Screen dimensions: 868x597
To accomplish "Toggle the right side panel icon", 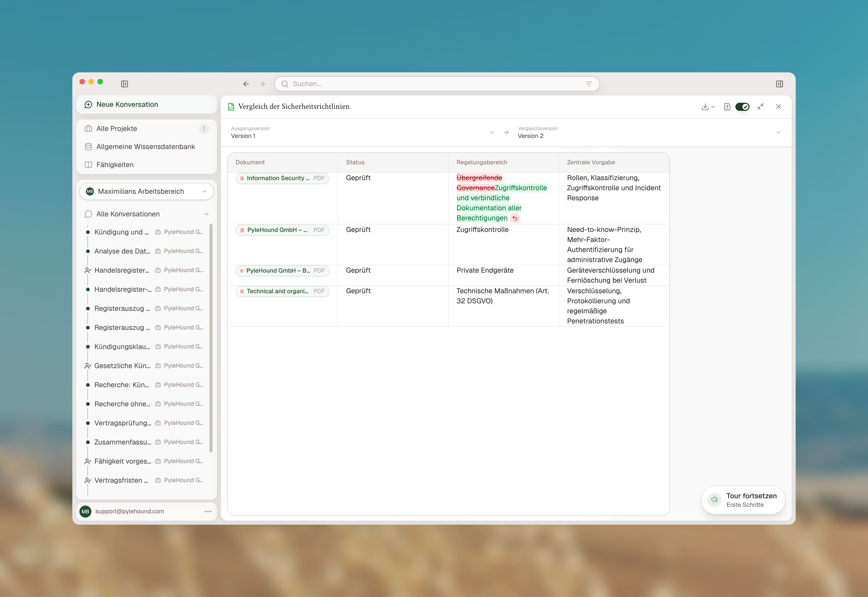I will [779, 84].
